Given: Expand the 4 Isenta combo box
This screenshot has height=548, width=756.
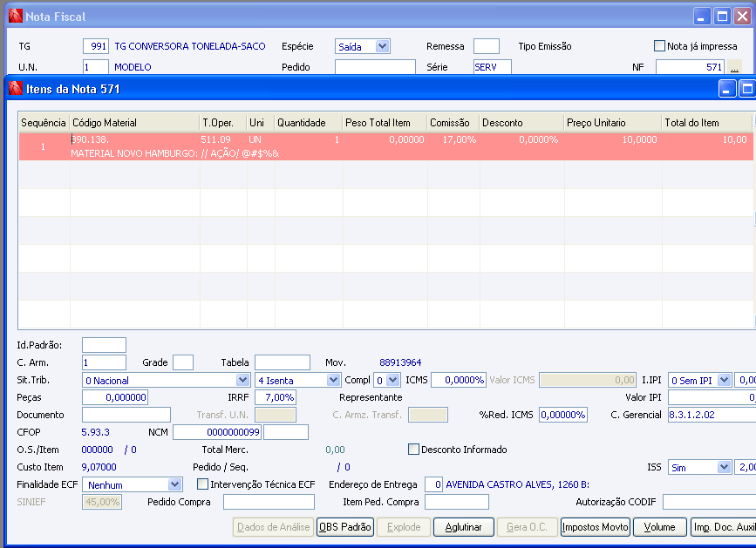Looking at the screenshot, I should [x=333, y=380].
